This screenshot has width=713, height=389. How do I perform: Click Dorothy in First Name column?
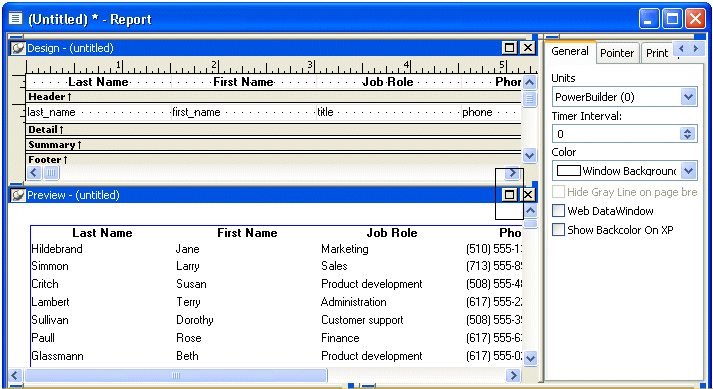195,320
